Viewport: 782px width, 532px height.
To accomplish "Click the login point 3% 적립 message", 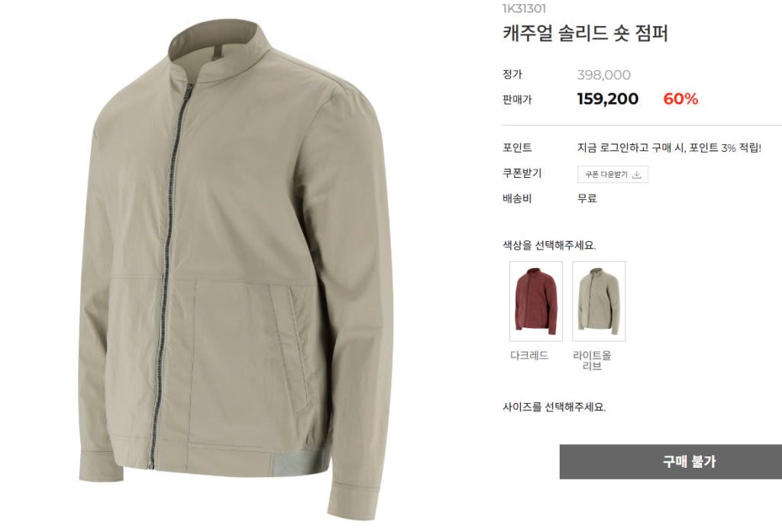I will (x=669, y=147).
